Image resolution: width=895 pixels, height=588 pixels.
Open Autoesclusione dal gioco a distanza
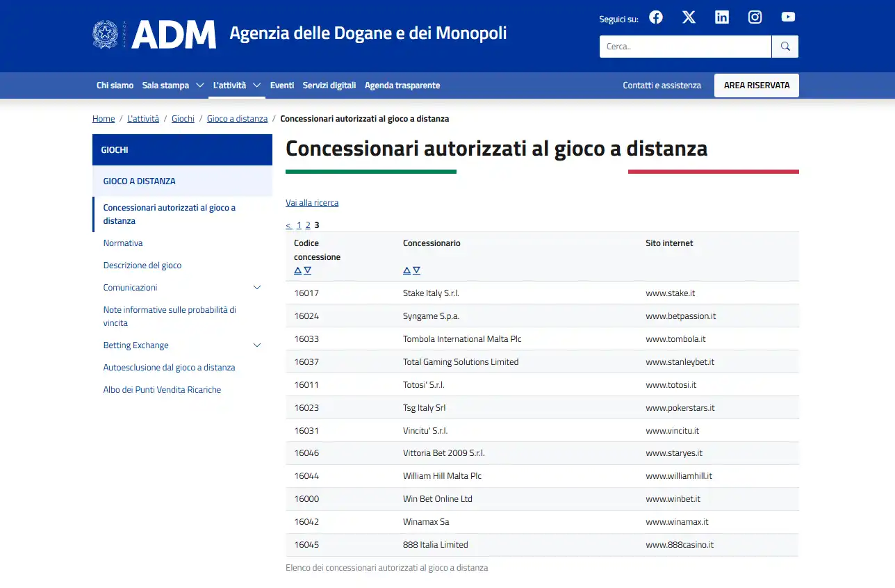[169, 368]
